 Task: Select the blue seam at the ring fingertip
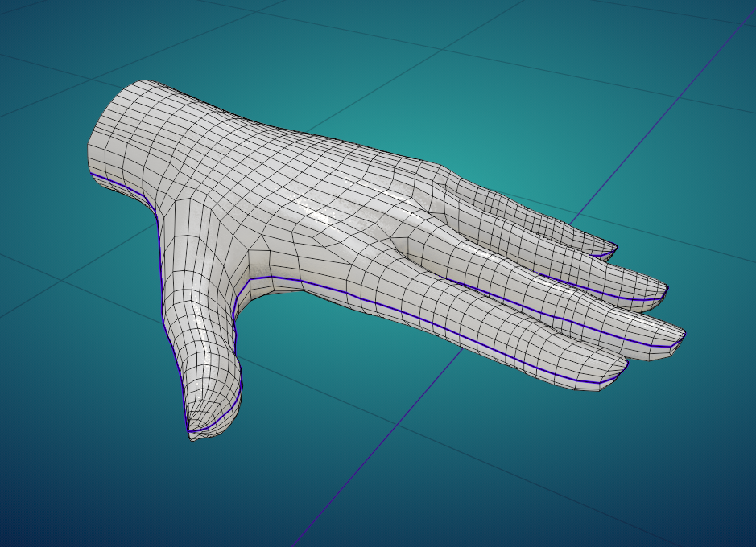point(644,300)
